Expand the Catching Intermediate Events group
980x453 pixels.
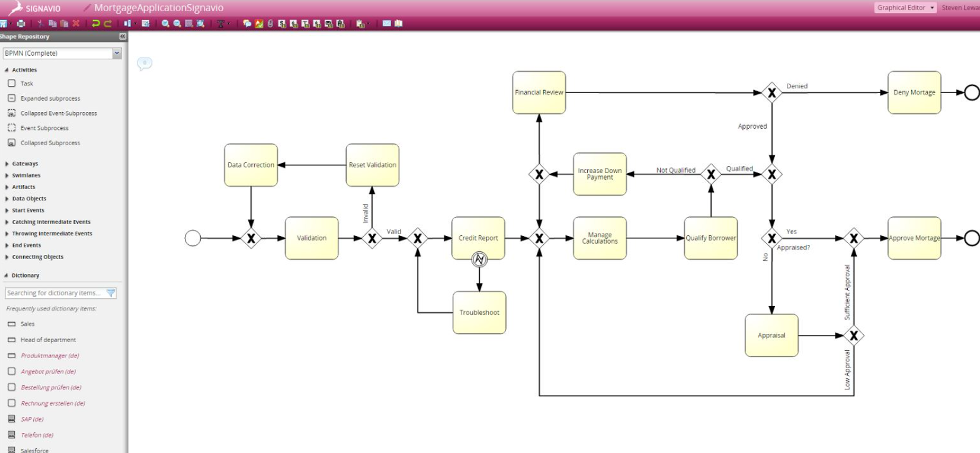coord(7,222)
